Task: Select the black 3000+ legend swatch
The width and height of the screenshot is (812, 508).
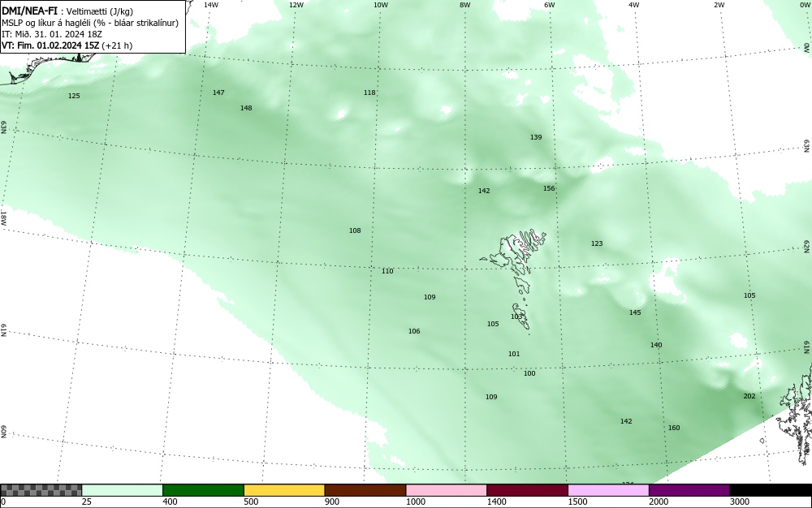Action: [x=771, y=490]
